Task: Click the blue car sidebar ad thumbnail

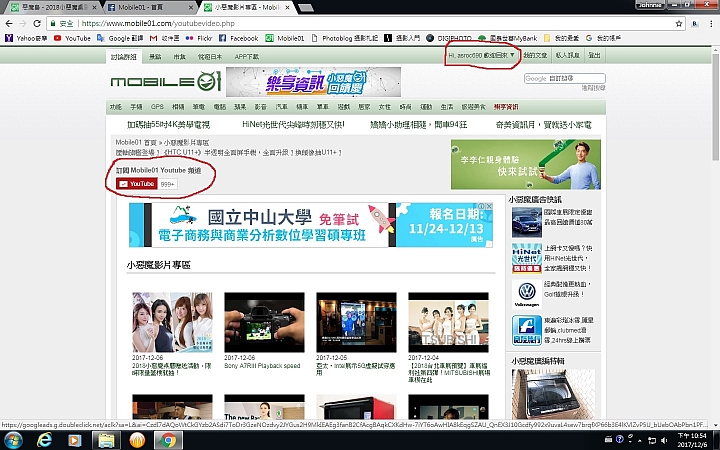Action: point(527,222)
